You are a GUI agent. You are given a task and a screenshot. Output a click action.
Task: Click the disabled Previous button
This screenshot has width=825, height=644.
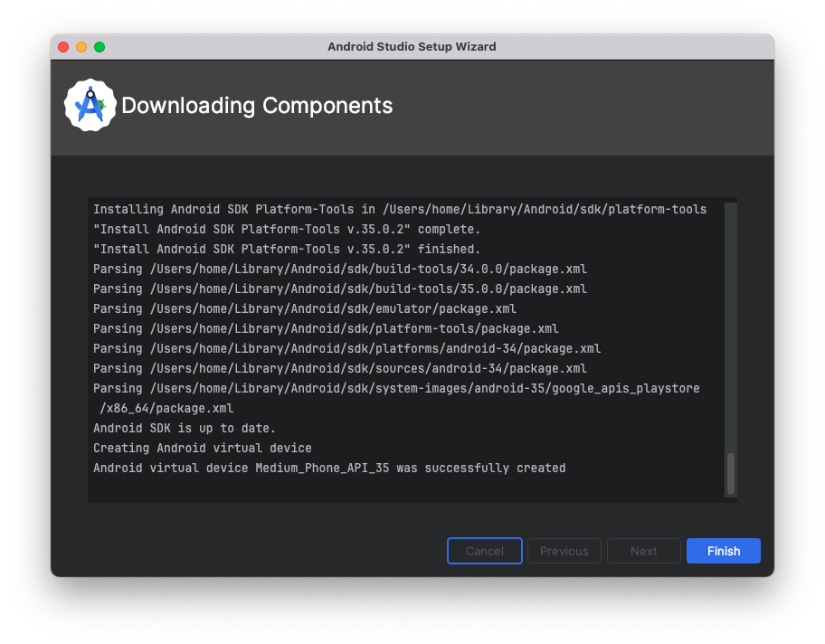(564, 551)
